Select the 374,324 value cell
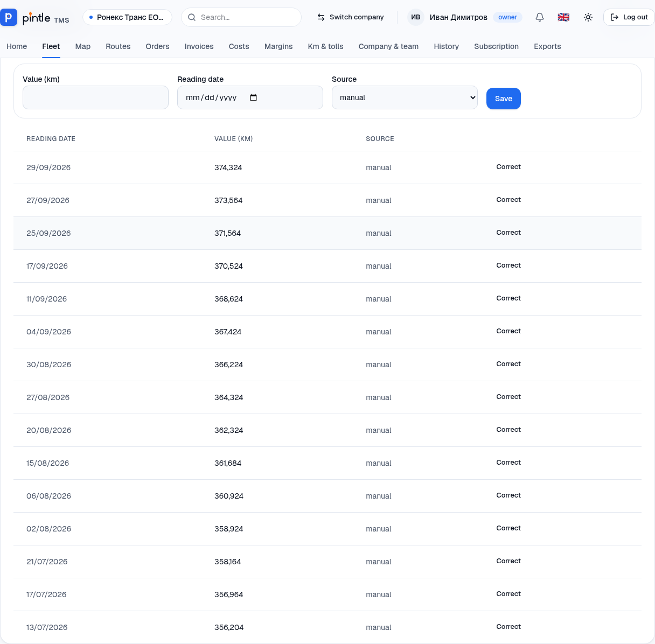This screenshot has width=655, height=644. click(228, 167)
